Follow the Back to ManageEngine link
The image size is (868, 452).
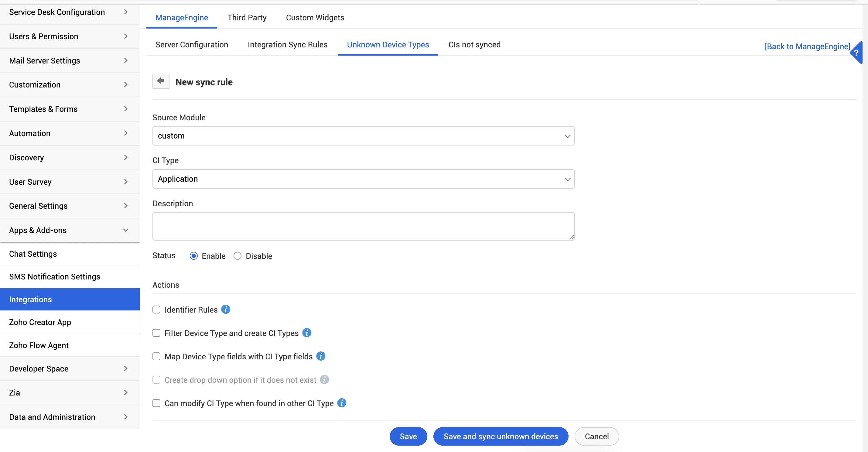pos(807,46)
